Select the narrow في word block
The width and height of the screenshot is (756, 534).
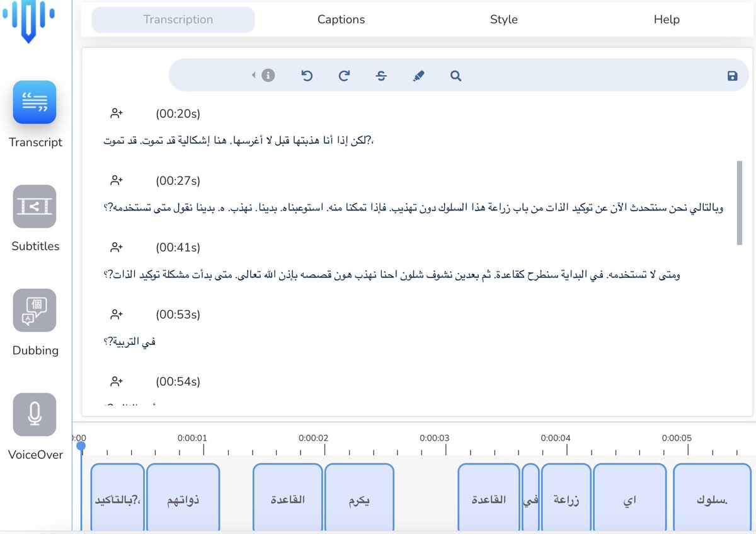click(x=531, y=498)
